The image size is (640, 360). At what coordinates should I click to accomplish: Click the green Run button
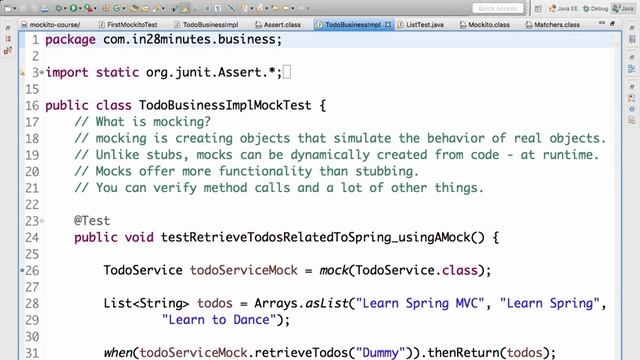73,8
